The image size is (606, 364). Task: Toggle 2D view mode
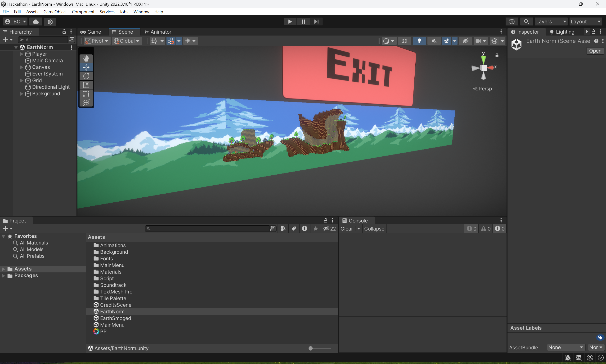coord(404,41)
